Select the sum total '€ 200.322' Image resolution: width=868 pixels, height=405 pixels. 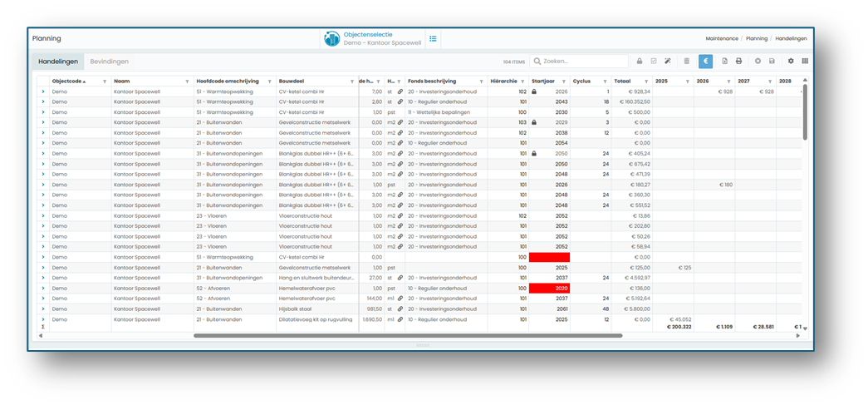pyautogui.click(x=679, y=328)
